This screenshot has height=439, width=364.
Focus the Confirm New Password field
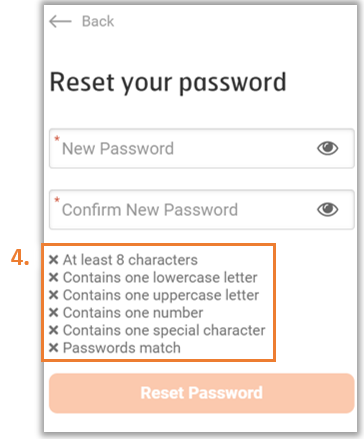tap(202, 210)
